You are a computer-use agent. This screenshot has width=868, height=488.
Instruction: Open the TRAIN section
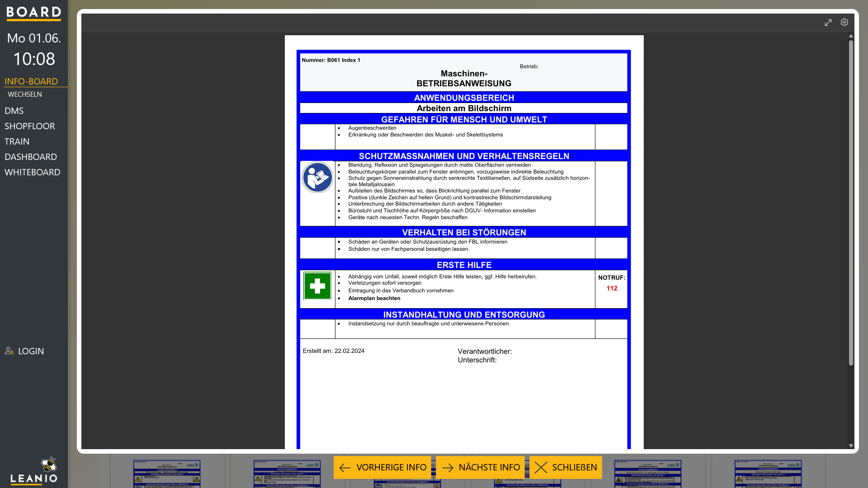tap(17, 141)
